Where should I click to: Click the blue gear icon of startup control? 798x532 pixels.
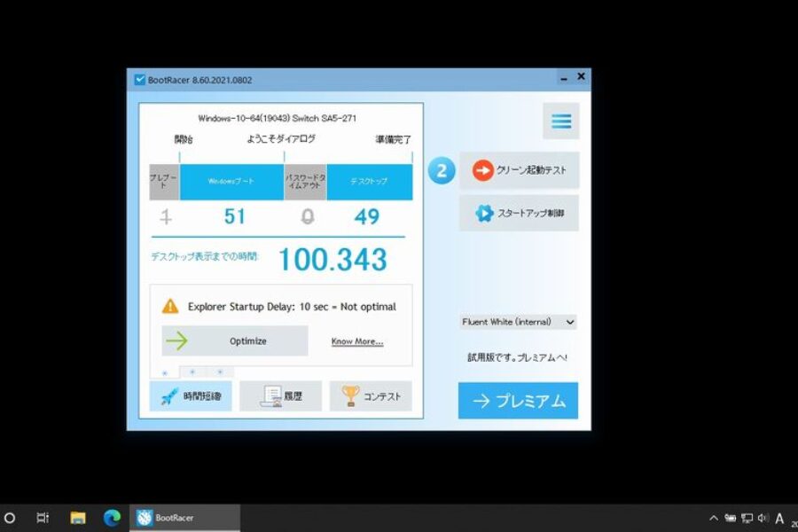pyautogui.click(x=484, y=213)
